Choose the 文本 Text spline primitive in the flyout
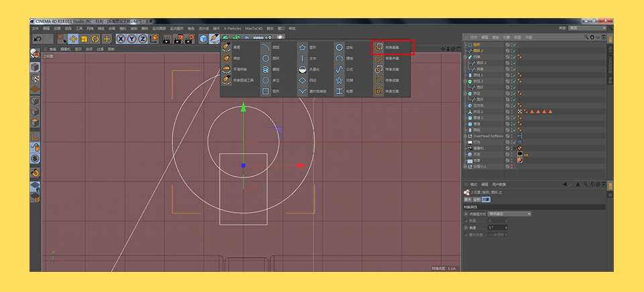Image resolution: width=644 pixels, height=292 pixels. point(308,58)
